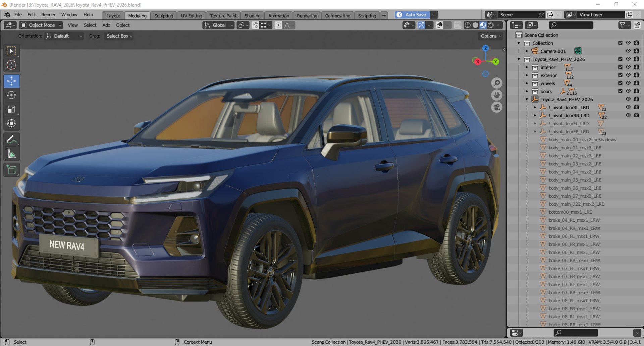Select the Rotate tool
This screenshot has width=644, height=346.
point(11,95)
